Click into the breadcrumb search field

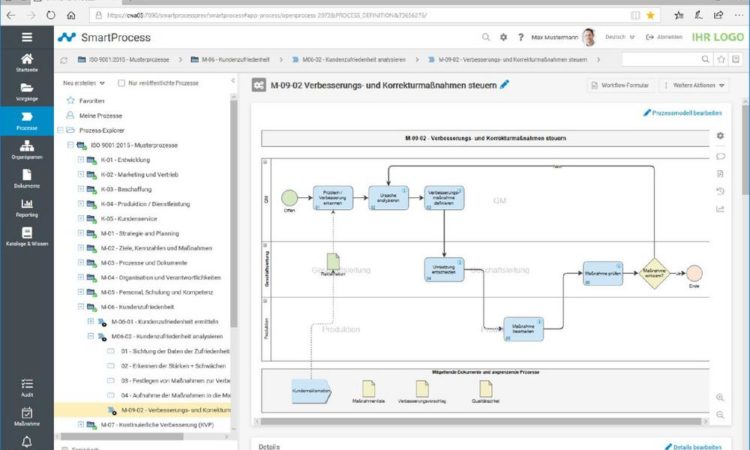point(660,59)
